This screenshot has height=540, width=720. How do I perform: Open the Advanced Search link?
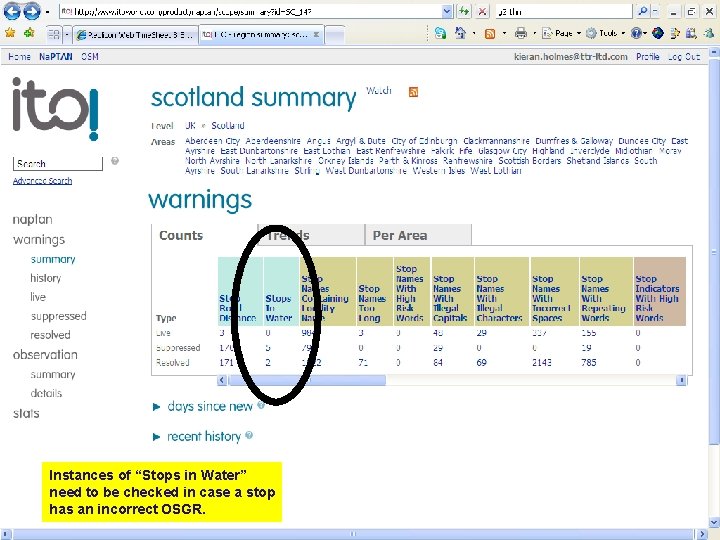pos(42,181)
